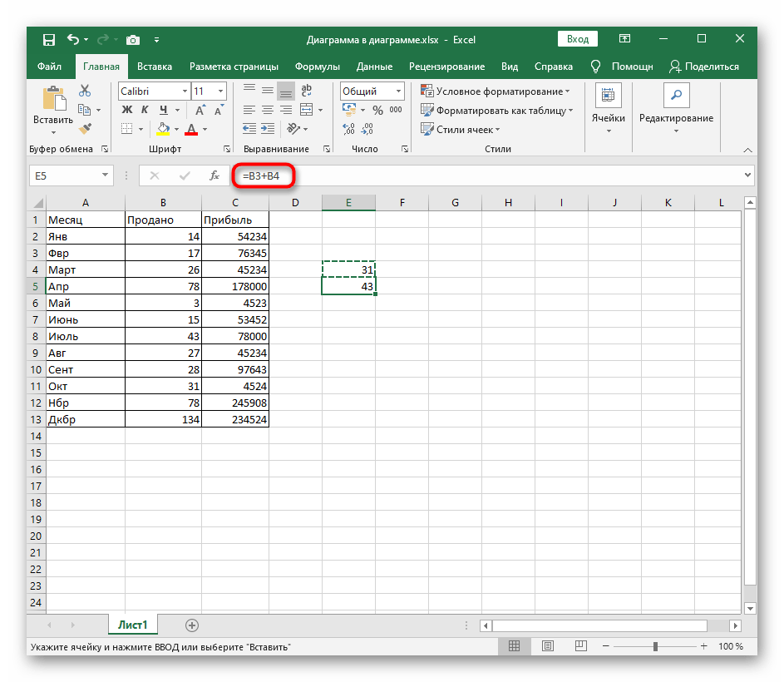This screenshot has height=682, width=784.
Task: Open the Формулы ribbon tab
Action: [317, 67]
